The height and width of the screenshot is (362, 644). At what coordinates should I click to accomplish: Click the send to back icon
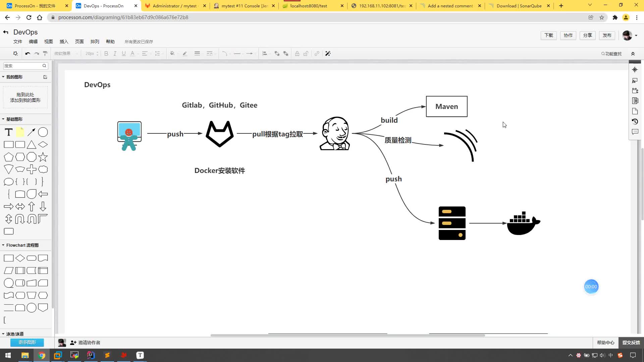286,54
